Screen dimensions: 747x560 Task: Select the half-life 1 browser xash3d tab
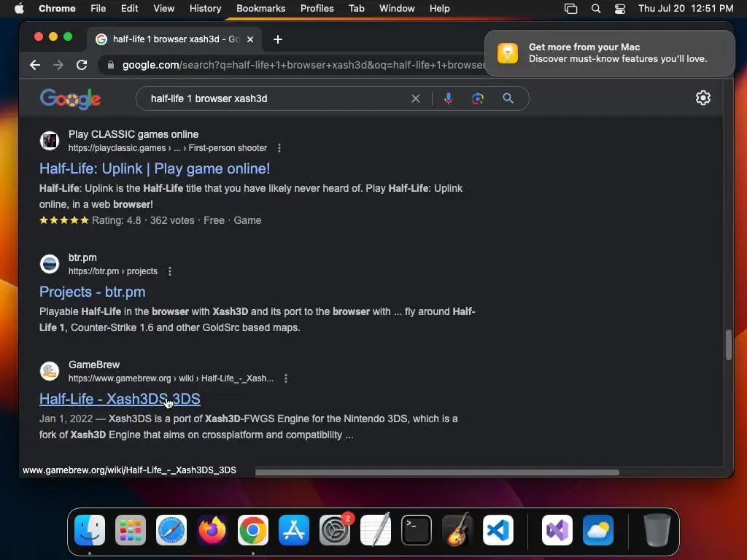(175, 39)
